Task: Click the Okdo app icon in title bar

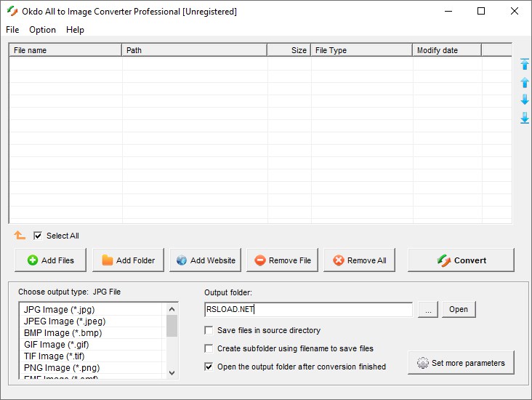Action: click(x=12, y=11)
